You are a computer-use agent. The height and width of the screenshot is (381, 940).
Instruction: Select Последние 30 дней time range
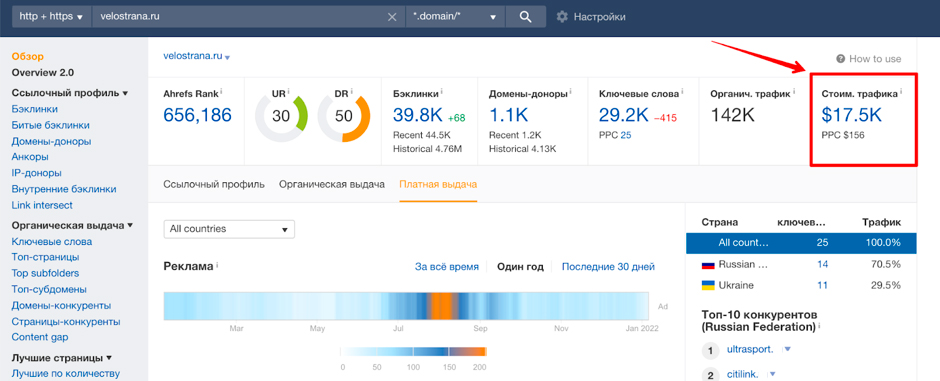(x=608, y=267)
